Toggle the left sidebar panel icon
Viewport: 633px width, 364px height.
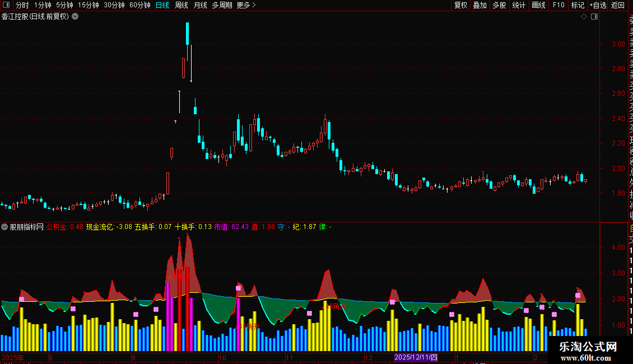coord(6,5)
